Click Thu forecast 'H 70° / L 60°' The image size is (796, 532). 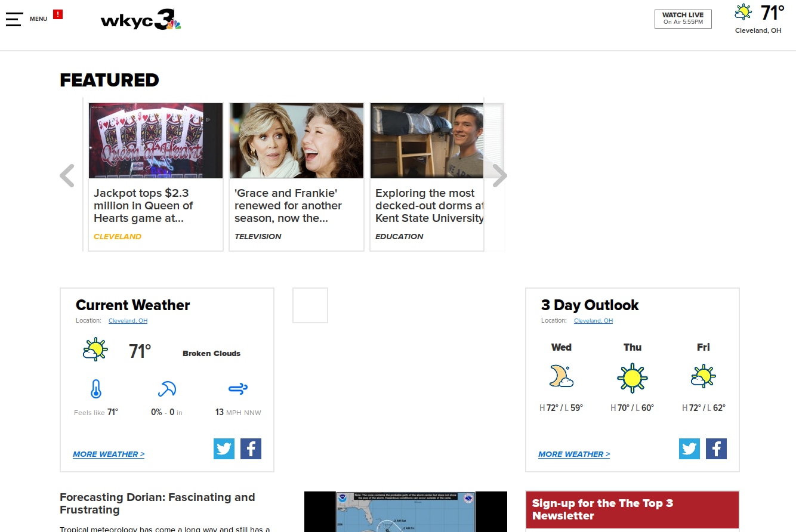point(632,408)
